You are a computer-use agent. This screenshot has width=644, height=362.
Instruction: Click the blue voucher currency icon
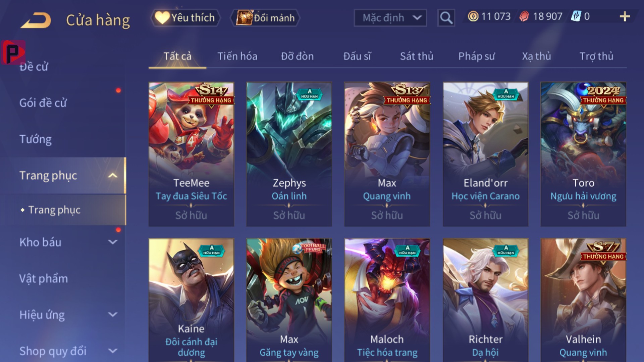click(x=576, y=16)
